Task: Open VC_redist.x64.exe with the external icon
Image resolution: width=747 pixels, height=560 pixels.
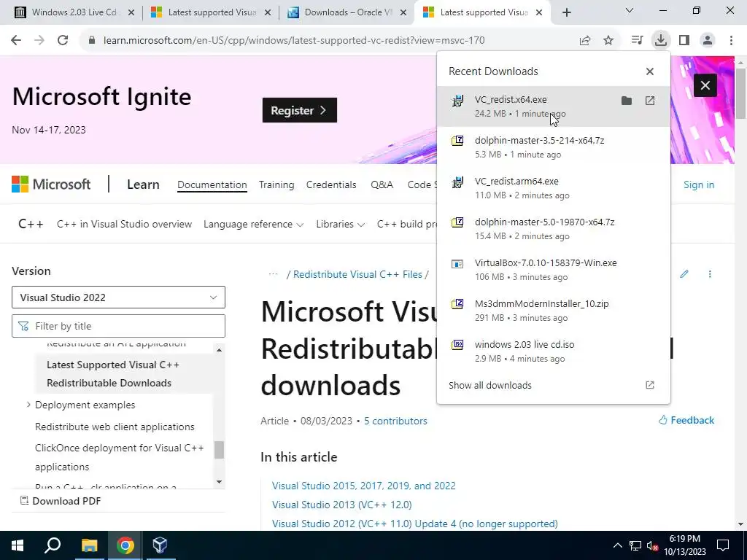Action: [650, 101]
